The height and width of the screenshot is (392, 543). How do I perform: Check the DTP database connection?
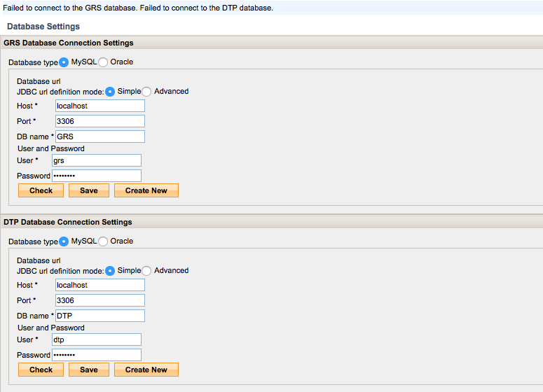pyautogui.click(x=41, y=370)
